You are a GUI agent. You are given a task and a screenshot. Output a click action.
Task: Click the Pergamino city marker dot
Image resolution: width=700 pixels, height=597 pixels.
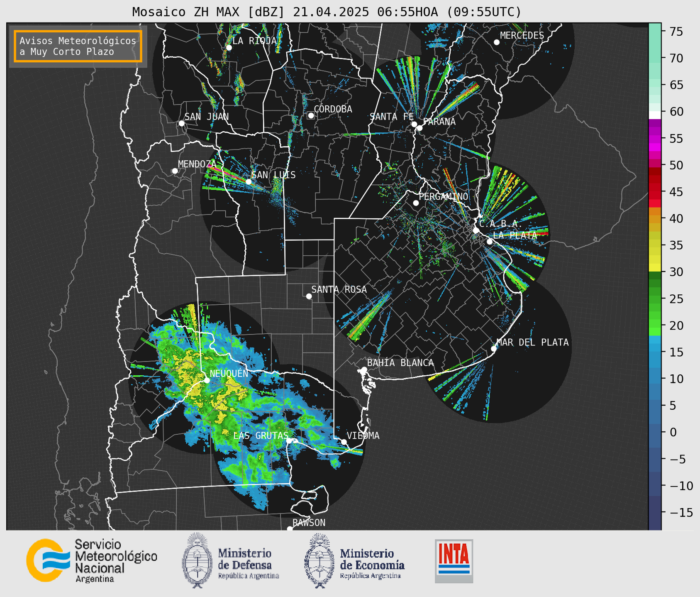pyautogui.click(x=416, y=203)
